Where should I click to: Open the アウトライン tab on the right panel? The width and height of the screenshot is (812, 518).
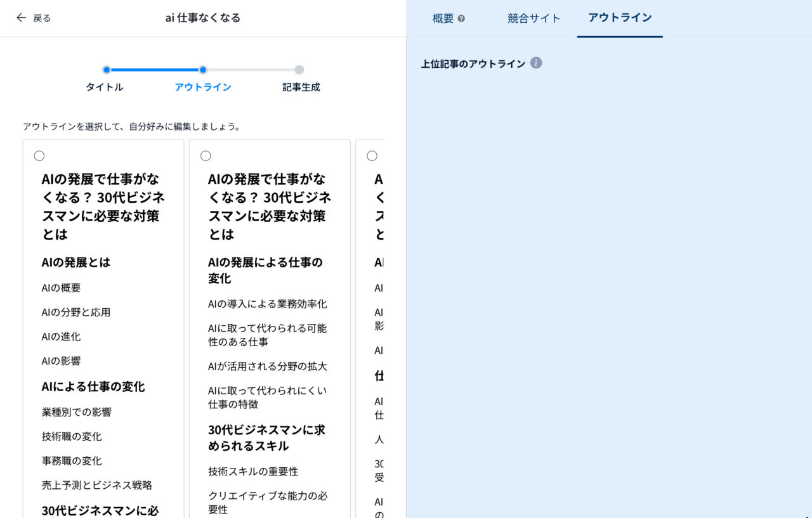[620, 18]
